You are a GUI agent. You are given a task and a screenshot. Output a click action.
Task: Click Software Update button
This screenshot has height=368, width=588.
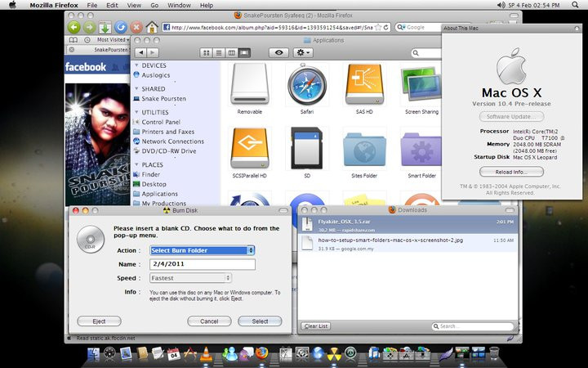511,117
